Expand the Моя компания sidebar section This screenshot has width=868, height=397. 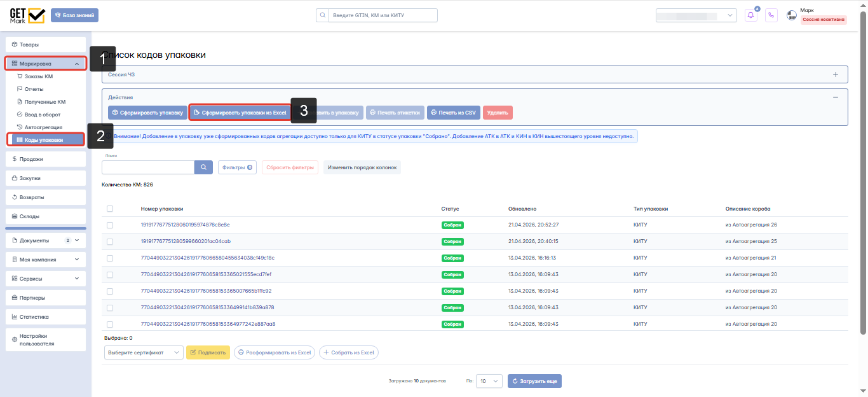(x=46, y=260)
